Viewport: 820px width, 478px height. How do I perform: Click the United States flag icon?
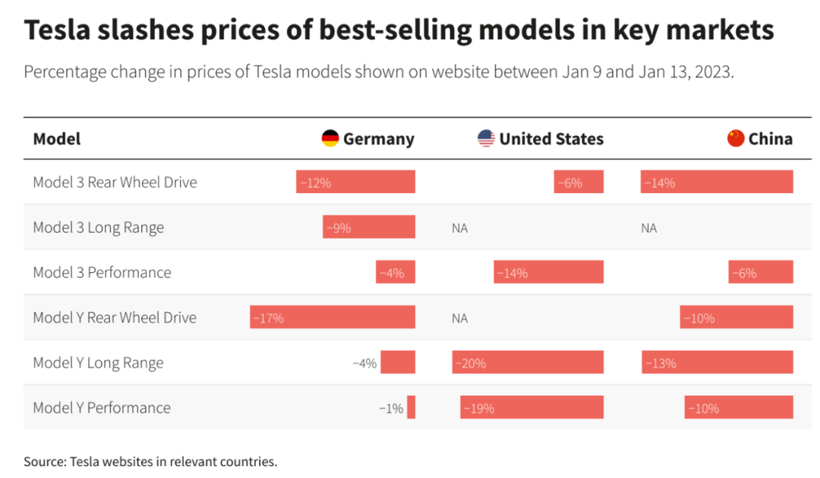[486, 138]
